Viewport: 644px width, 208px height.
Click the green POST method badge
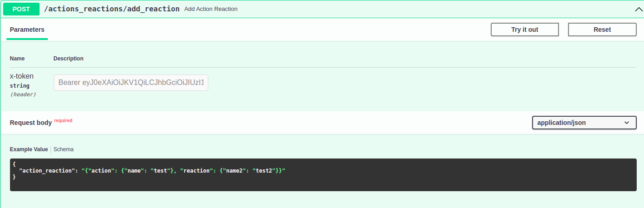21,9
